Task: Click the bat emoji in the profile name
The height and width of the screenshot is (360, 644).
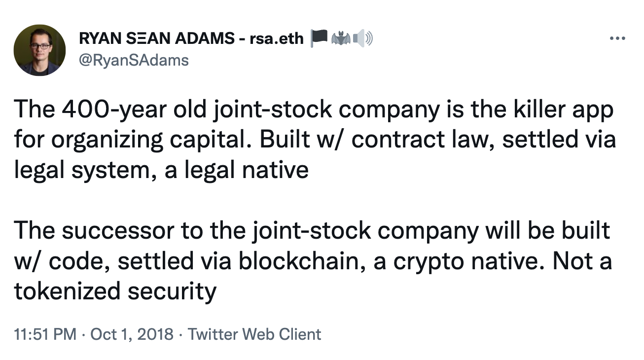Action: [x=340, y=37]
